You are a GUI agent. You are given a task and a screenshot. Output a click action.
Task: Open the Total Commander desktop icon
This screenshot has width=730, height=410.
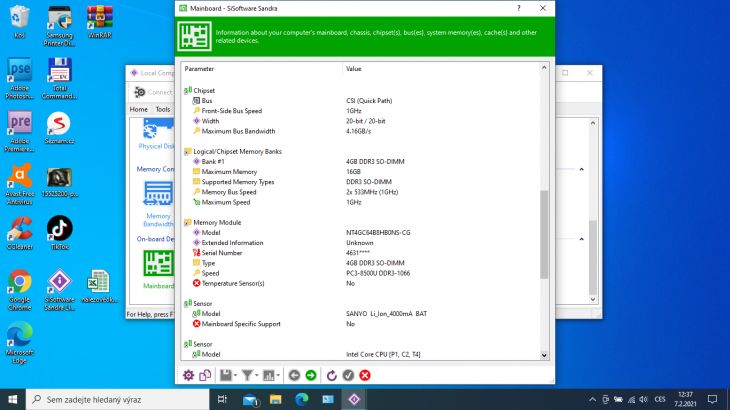click(x=59, y=78)
